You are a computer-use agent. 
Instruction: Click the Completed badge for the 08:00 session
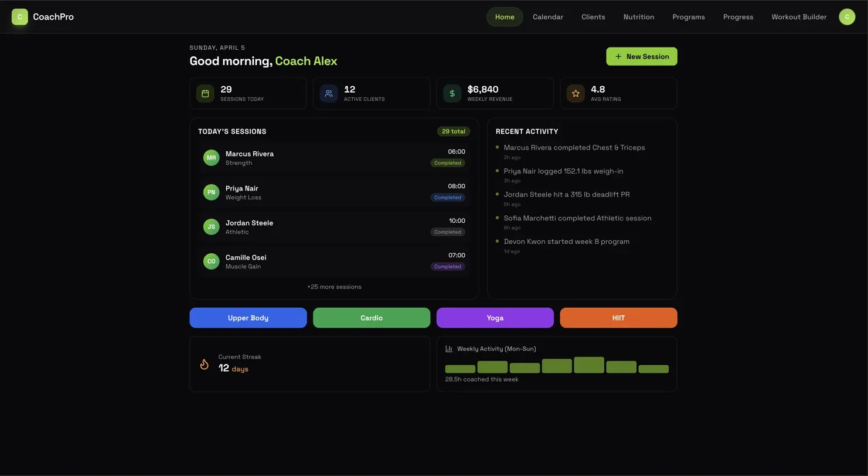[448, 198]
